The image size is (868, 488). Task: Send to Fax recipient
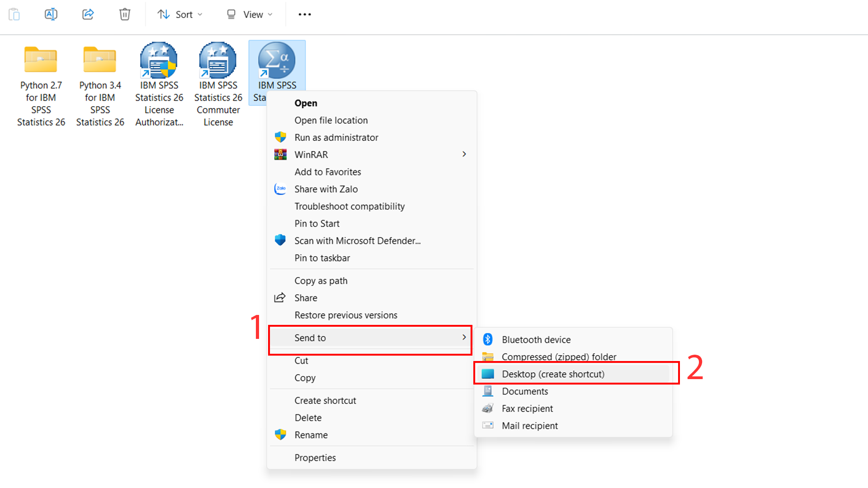tap(573, 408)
